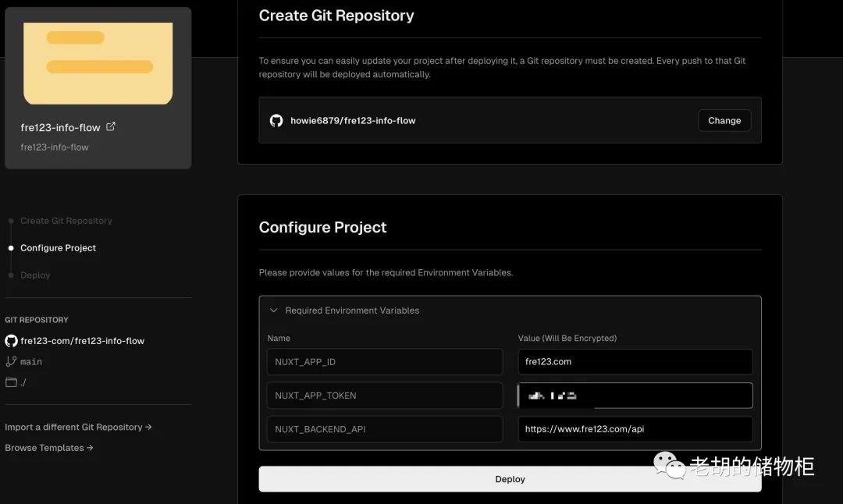Select the Configure Project step
The height and width of the screenshot is (504, 843).
tap(58, 247)
